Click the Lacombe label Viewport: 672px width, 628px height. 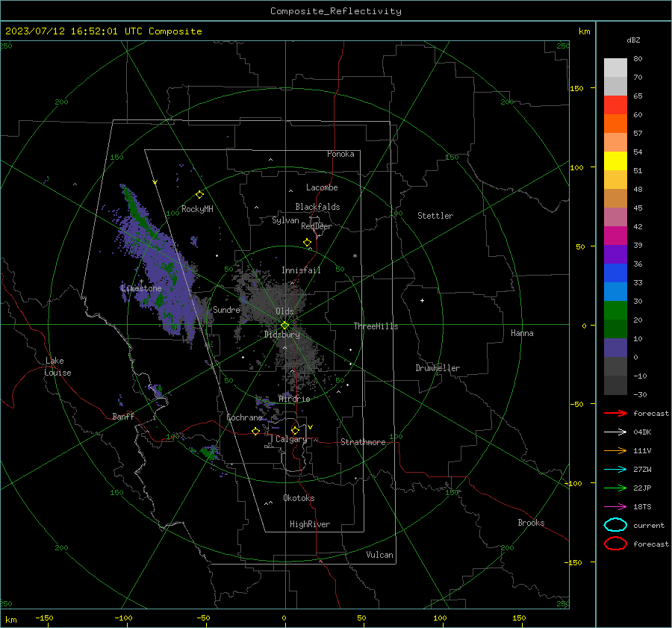coord(322,187)
